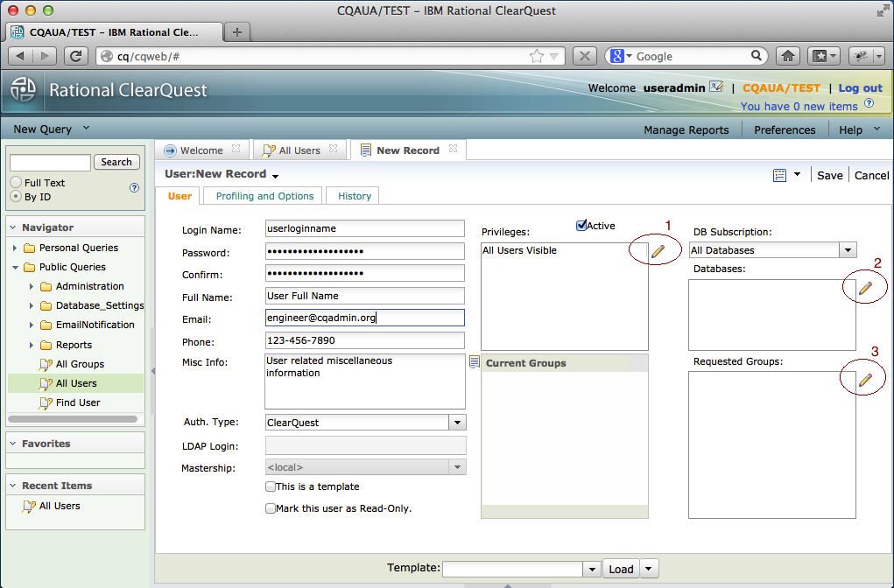Click the Log out link
Viewport: 894px width, 588px height.
(860, 87)
